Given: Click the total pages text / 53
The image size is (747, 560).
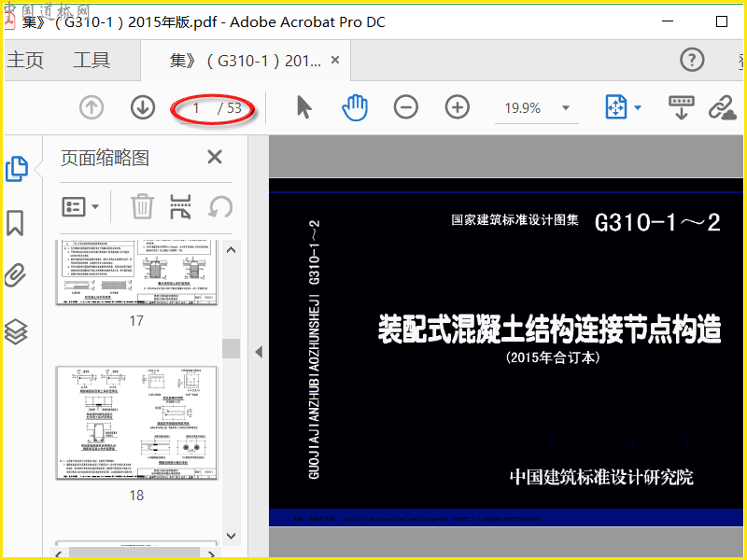Looking at the screenshot, I should (x=230, y=108).
